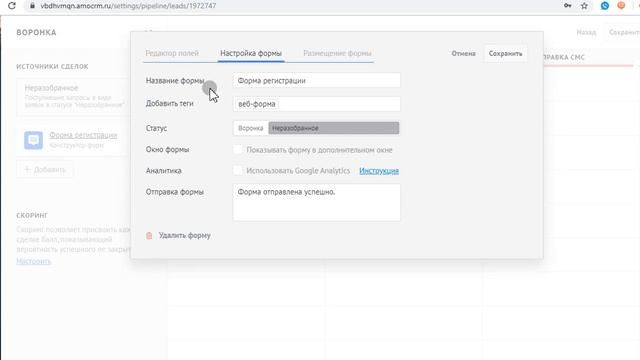Click Удалить форму to delete form
This screenshot has width=640, height=360.
184,236
